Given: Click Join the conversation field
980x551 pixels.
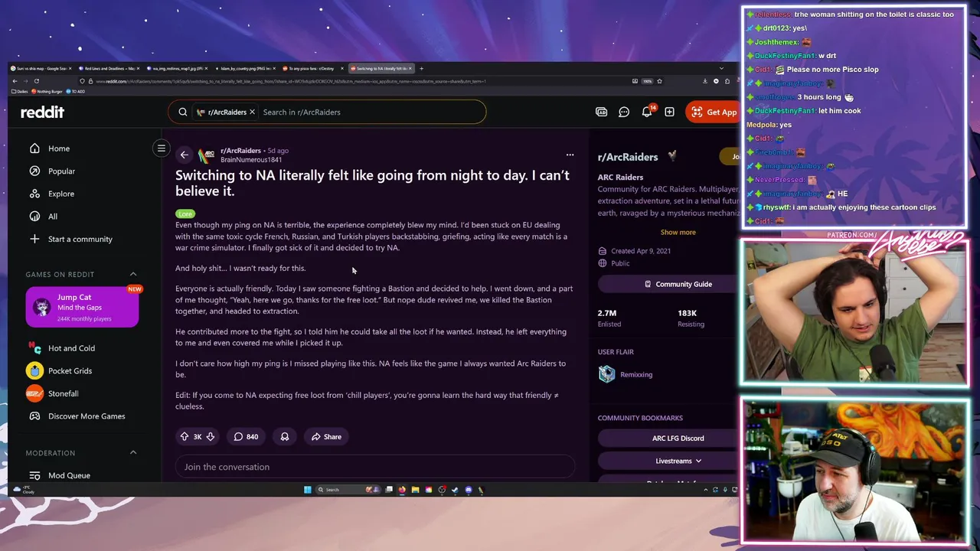Looking at the screenshot, I should click(x=374, y=467).
